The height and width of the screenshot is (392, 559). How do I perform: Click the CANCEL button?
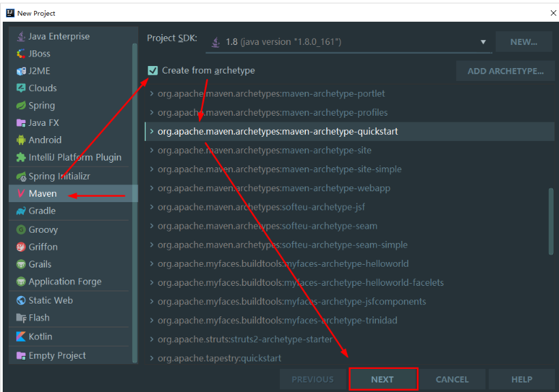pyautogui.click(x=452, y=379)
